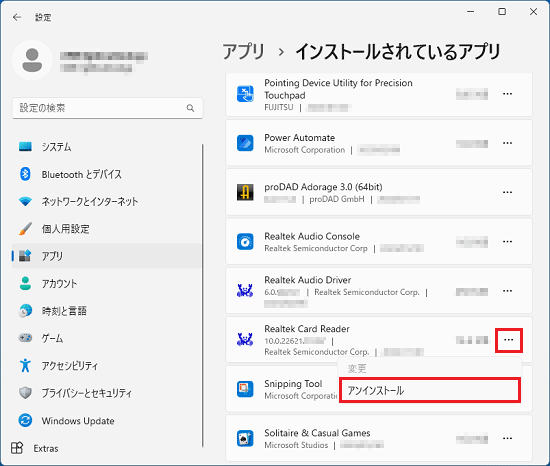Image resolution: width=550 pixels, height=466 pixels.
Task: Click the Snipping Tool app icon
Action: 245,389
